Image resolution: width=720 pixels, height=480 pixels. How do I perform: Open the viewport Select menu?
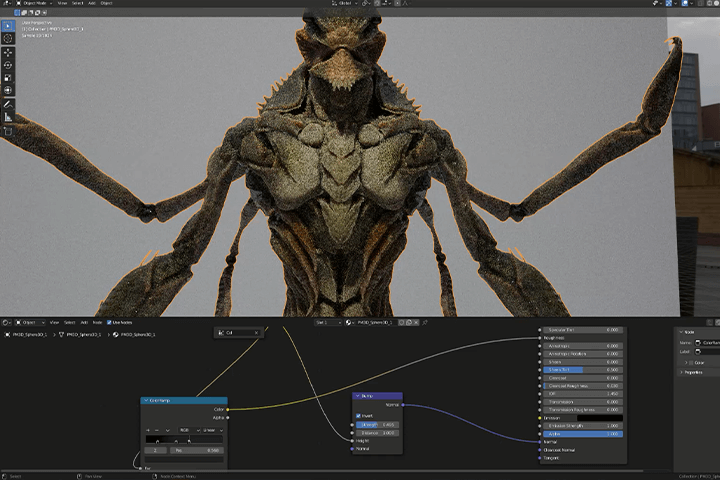pos(78,3)
